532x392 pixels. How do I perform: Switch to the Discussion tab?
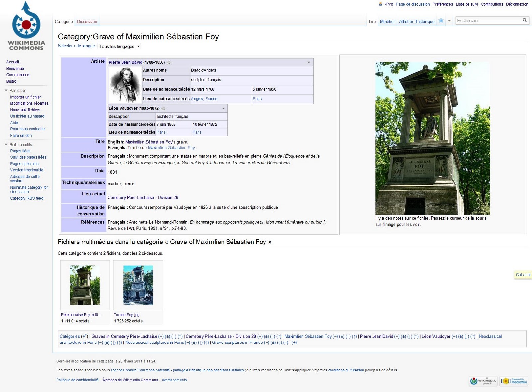(x=87, y=21)
